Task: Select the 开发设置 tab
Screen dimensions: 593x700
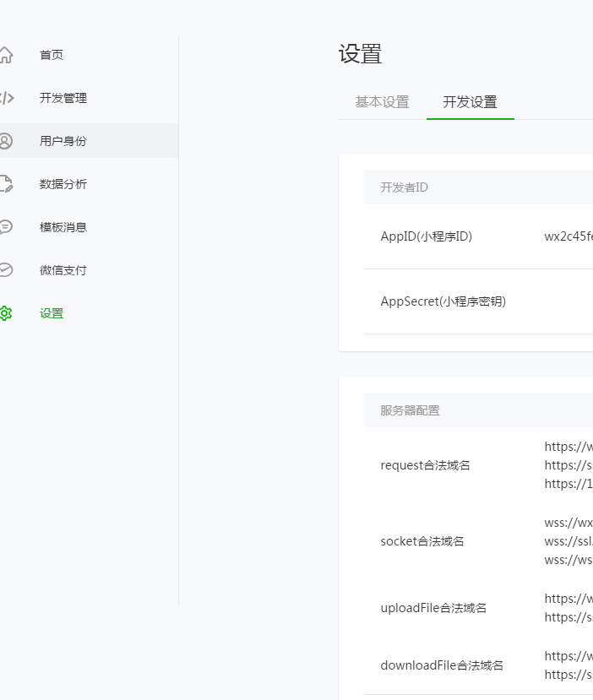Action: tap(470, 102)
